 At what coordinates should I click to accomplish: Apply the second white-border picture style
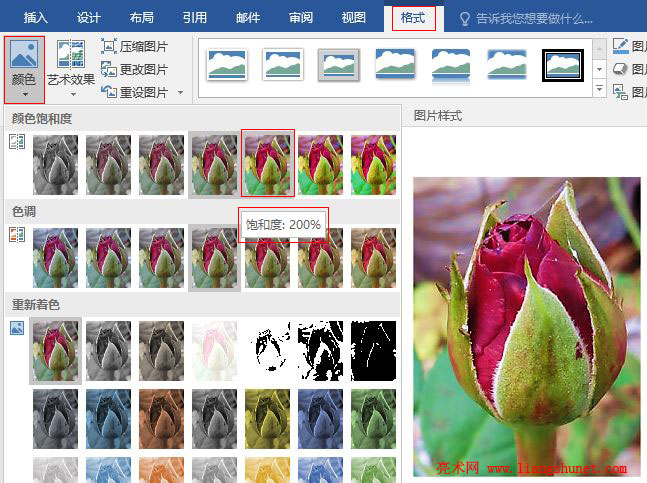[x=283, y=64]
